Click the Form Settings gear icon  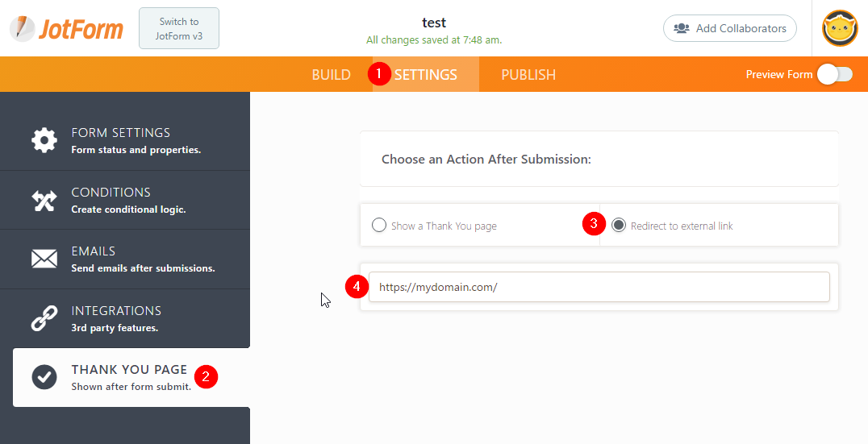[44, 140]
